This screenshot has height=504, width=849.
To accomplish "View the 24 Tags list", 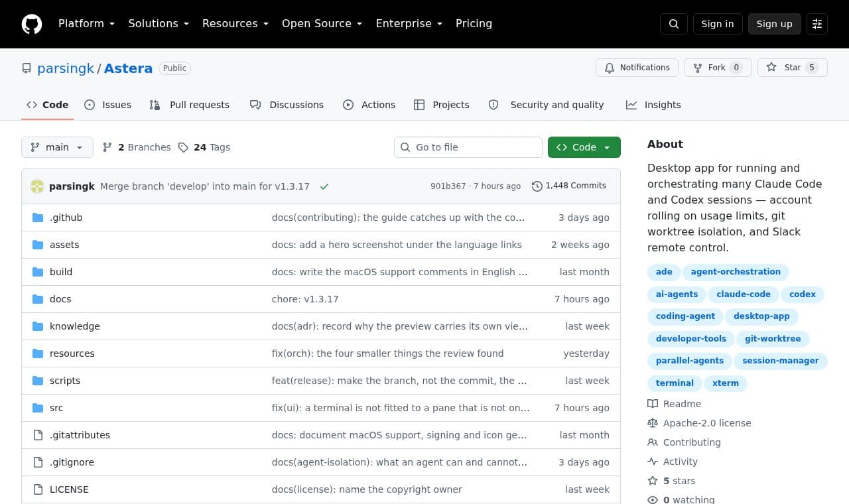I will [x=204, y=147].
